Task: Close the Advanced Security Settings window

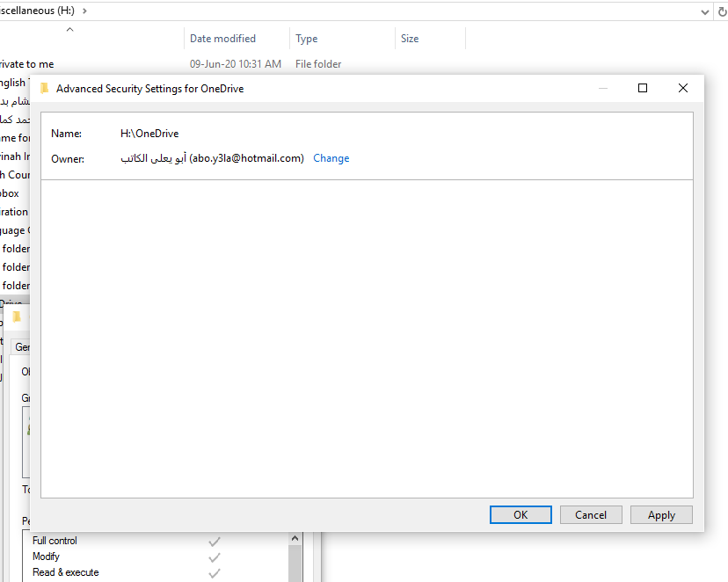Action: (x=683, y=88)
